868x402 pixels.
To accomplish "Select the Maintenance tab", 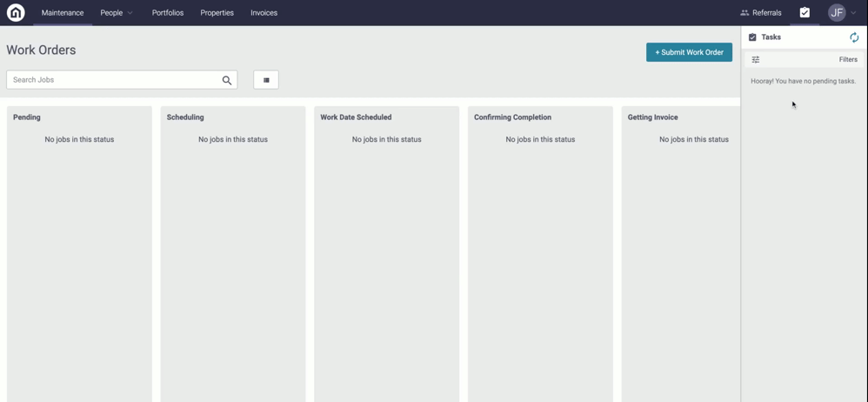I will [63, 13].
